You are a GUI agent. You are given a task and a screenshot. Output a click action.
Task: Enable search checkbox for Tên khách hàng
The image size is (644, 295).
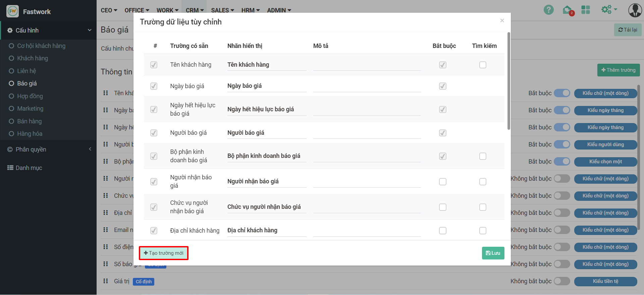pos(483,65)
